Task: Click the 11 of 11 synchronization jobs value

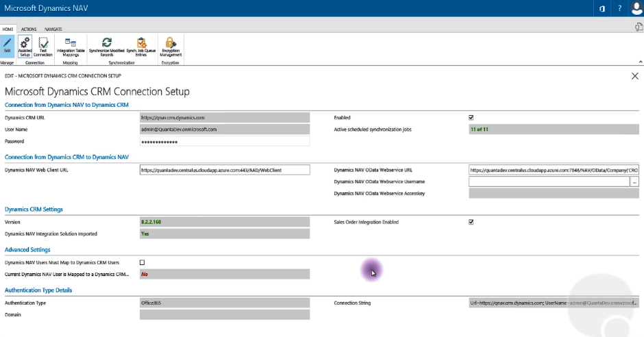Action: [554, 129]
